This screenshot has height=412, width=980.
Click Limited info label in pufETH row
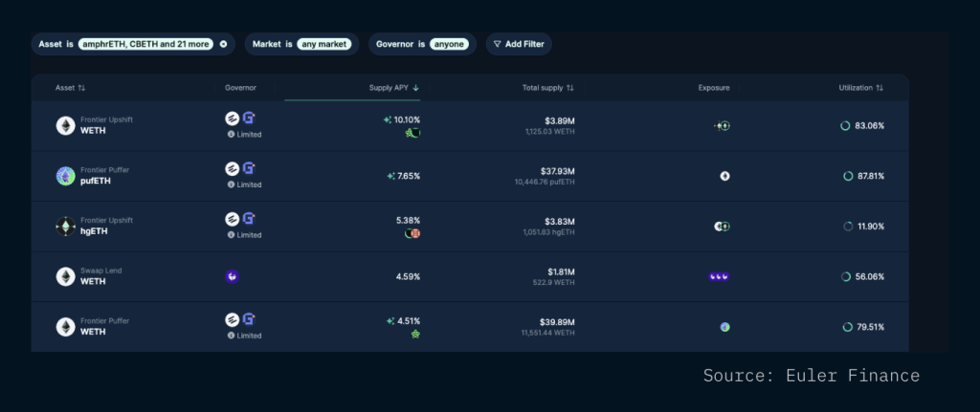click(244, 184)
